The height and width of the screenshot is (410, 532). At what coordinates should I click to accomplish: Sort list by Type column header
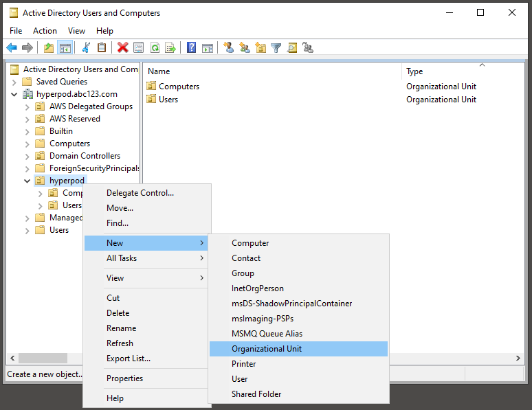(463, 71)
